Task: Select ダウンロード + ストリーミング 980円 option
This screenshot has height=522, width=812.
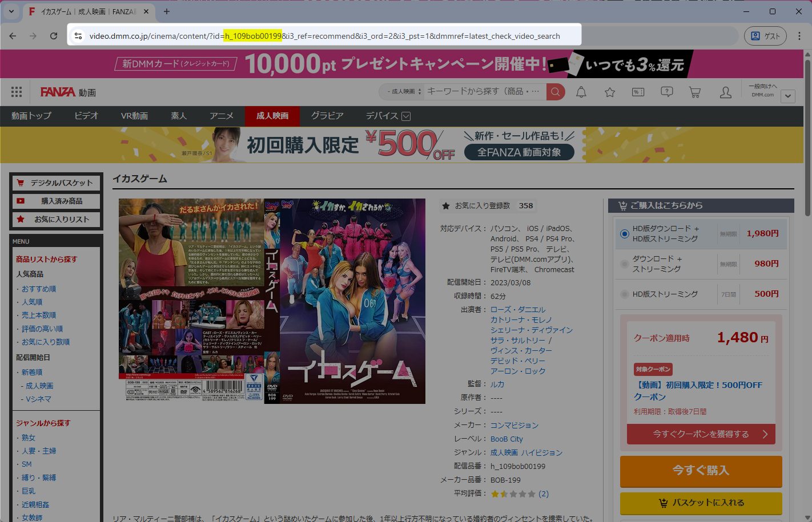Action: 625,264
